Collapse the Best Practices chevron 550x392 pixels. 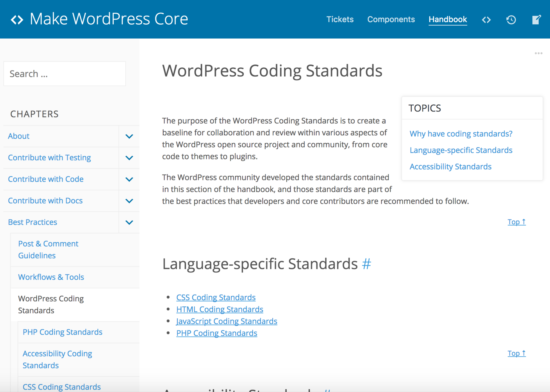point(129,222)
